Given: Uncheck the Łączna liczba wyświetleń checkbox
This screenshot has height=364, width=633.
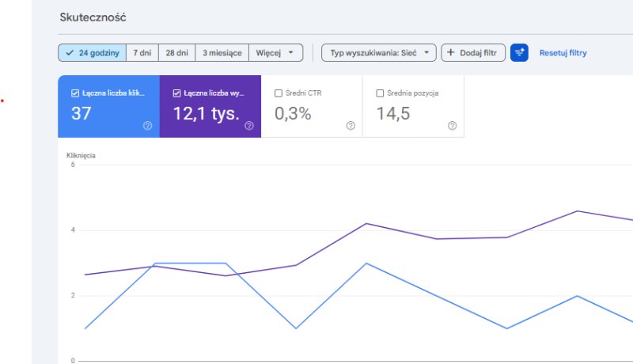Looking at the screenshot, I should pyautogui.click(x=176, y=93).
